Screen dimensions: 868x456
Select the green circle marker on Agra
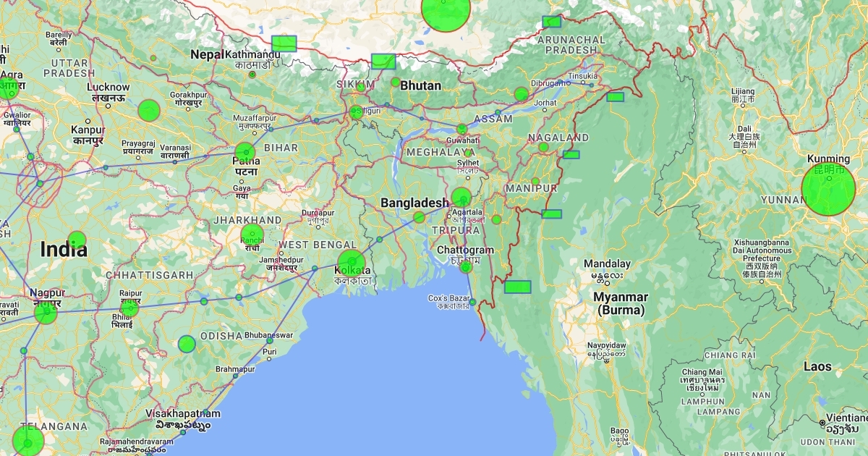(x=9, y=89)
